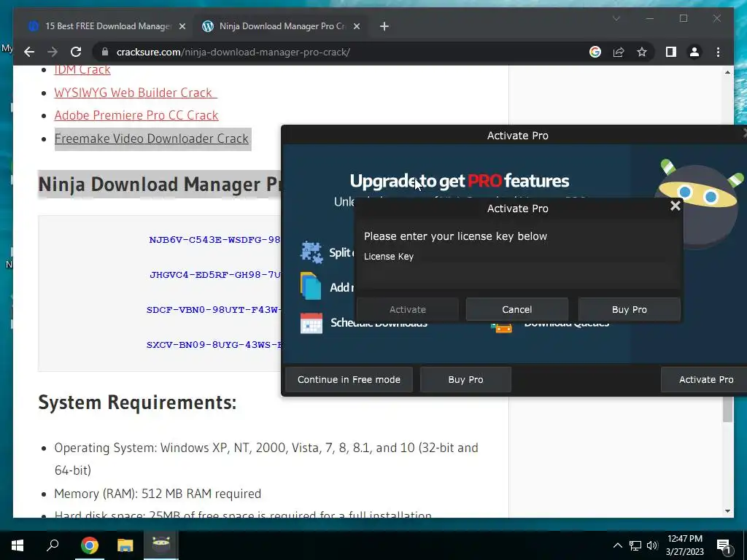
Task: Click the Download Queues icon
Action: click(501, 327)
